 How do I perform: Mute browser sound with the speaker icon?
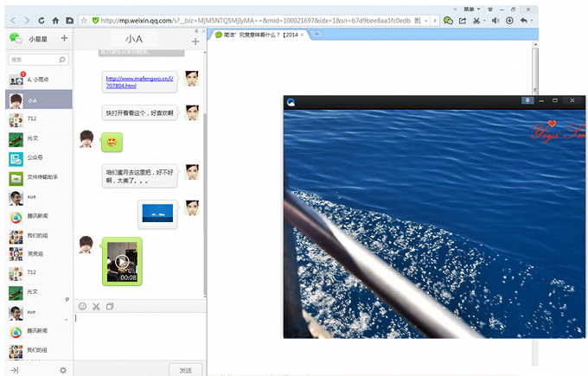point(495,20)
